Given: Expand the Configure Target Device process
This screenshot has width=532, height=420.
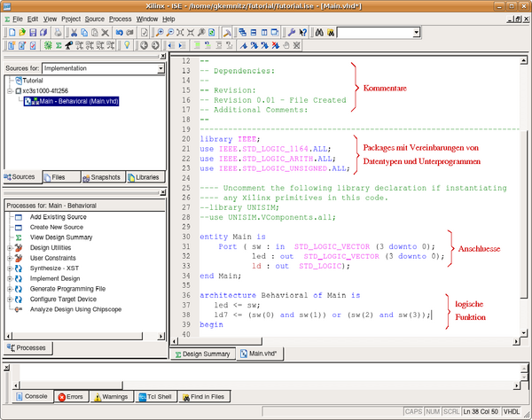Looking at the screenshot, I should click(10, 299).
